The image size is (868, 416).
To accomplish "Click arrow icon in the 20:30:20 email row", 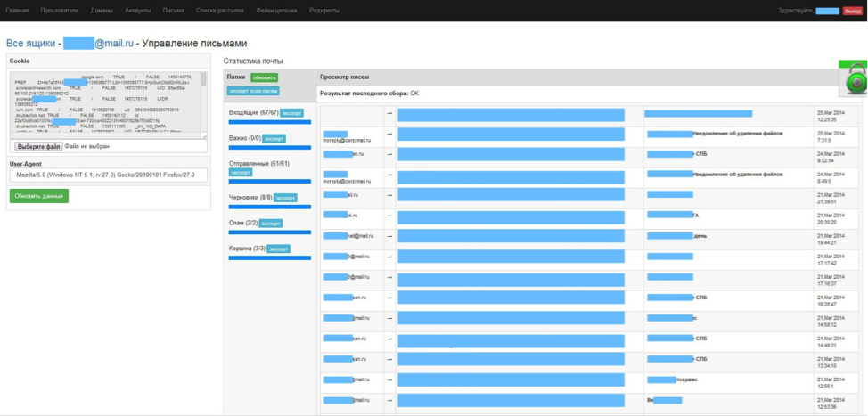I will click(389, 216).
